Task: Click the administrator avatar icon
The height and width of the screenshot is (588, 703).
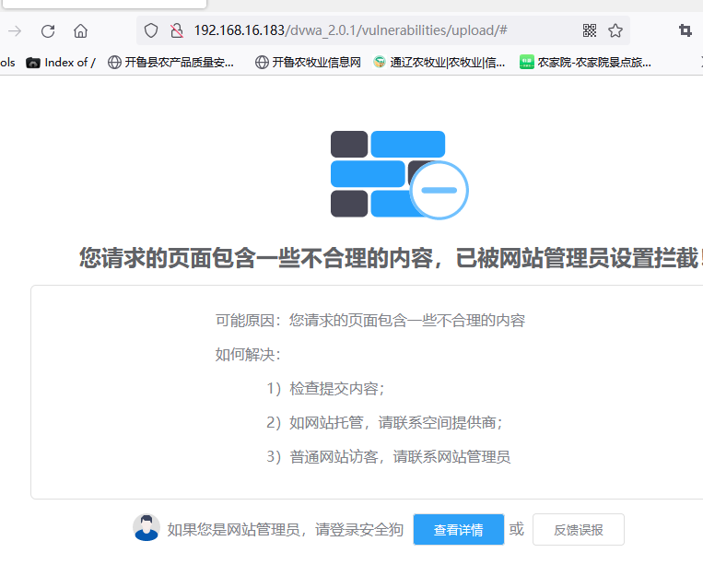Action: pos(146,527)
